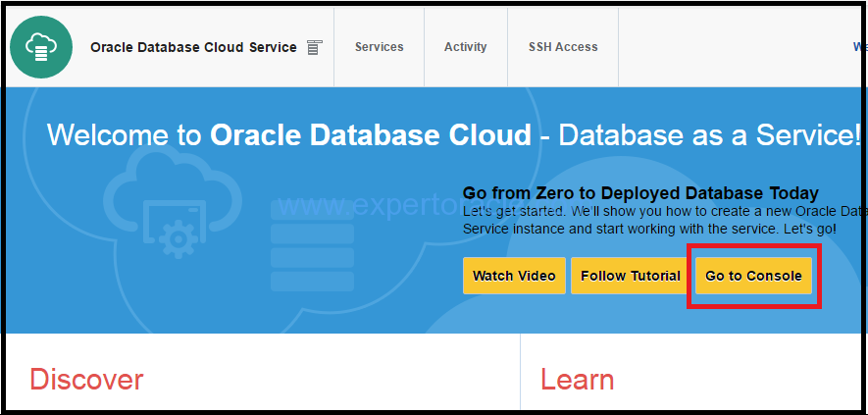
Task: Open the Services tab
Action: coord(380,47)
